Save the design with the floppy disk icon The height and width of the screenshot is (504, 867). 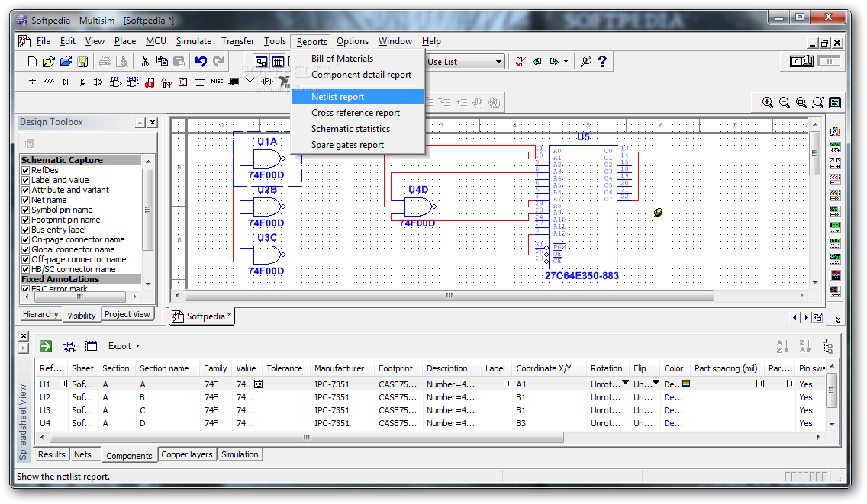(83, 61)
